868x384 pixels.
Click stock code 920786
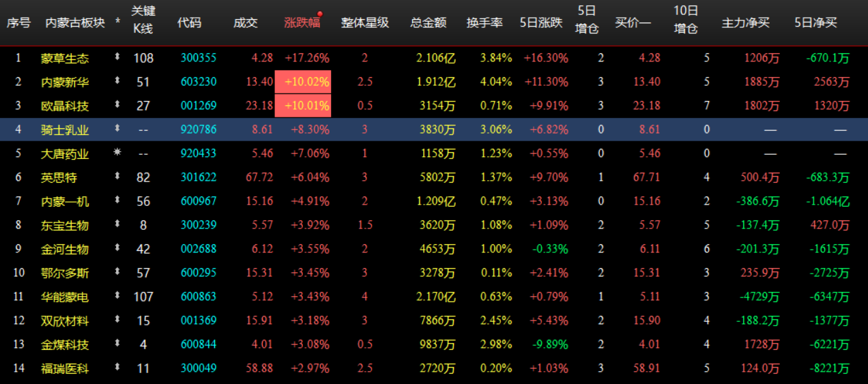(199, 130)
